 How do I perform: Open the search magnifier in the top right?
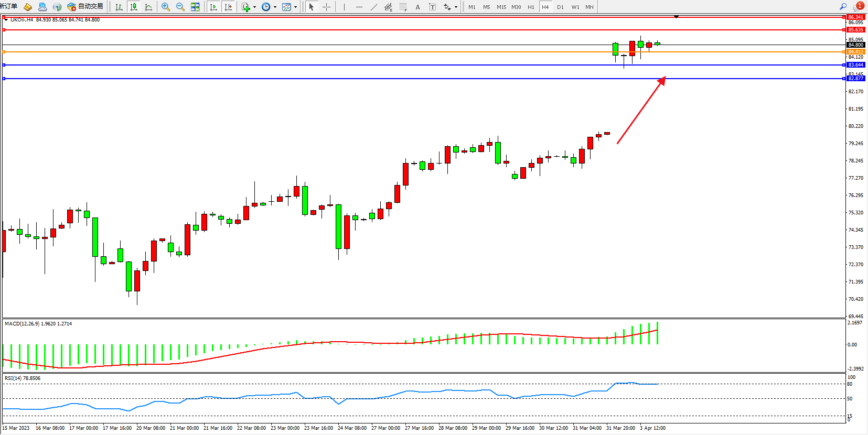(x=843, y=7)
